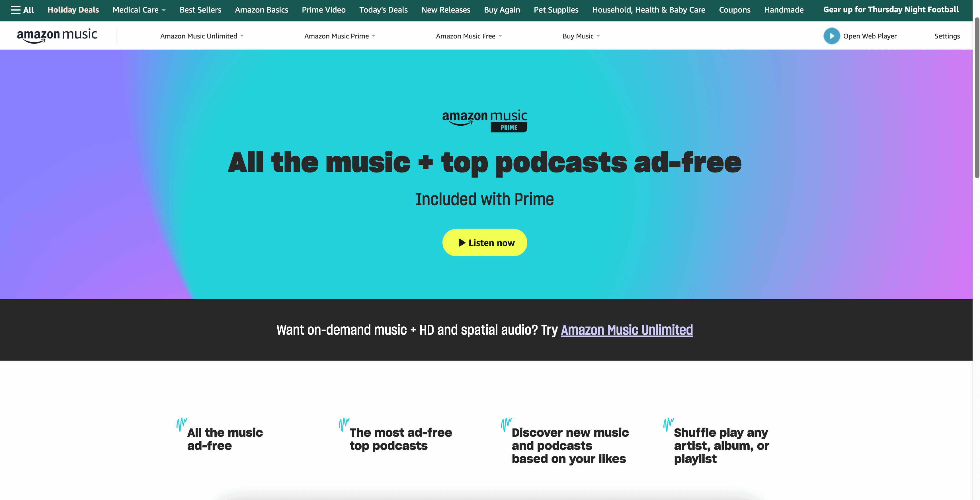The image size is (980, 500).
Task: Click the Amazon Music homepage logo
Action: coord(57,35)
